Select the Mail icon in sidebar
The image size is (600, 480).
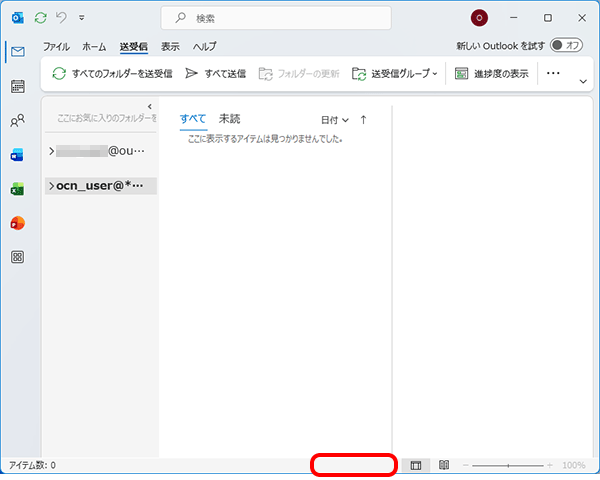tap(17, 52)
